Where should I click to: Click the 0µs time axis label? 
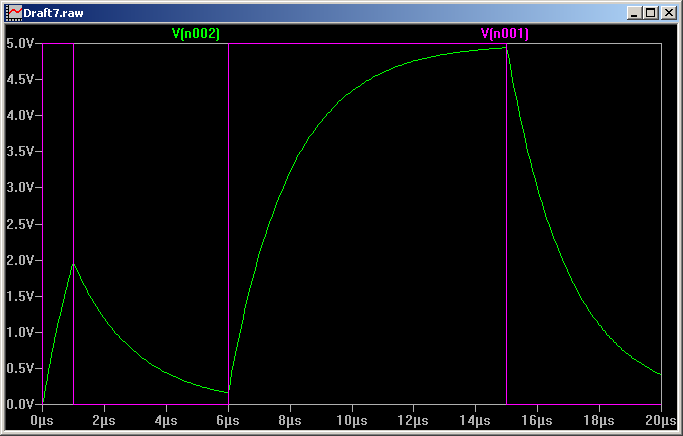42,421
